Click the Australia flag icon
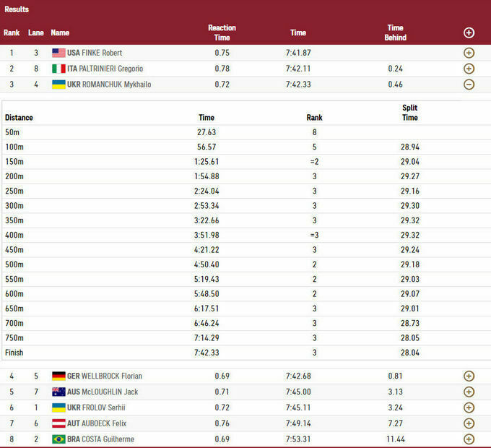This screenshot has width=491, height=448. (58, 392)
